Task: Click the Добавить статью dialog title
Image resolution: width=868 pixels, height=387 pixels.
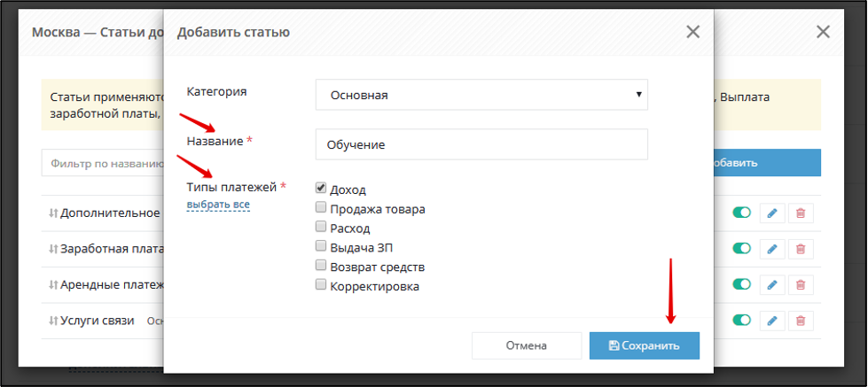Action: coord(233,32)
